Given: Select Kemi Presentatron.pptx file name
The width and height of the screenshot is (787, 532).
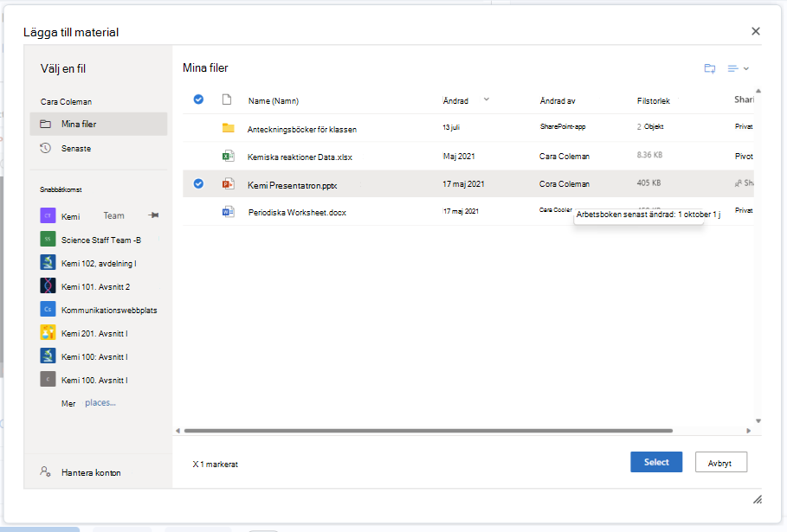Looking at the screenshot, I should click(x=292, y=185).
